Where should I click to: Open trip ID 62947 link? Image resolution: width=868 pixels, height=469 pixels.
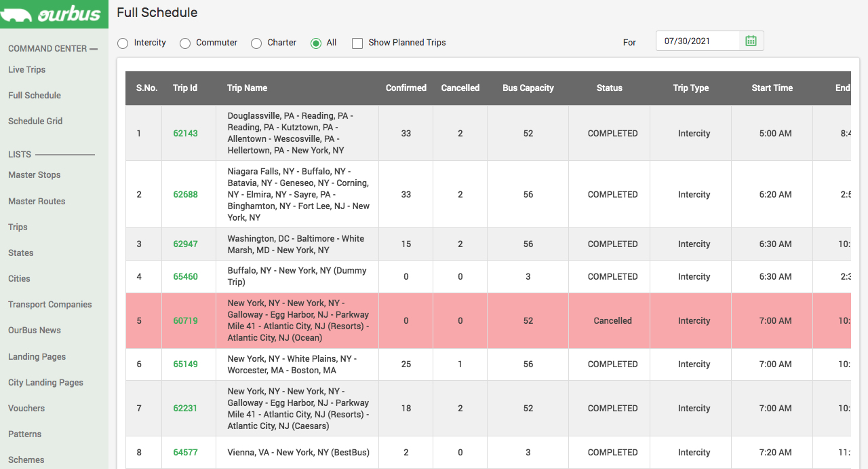click(185, 244)
